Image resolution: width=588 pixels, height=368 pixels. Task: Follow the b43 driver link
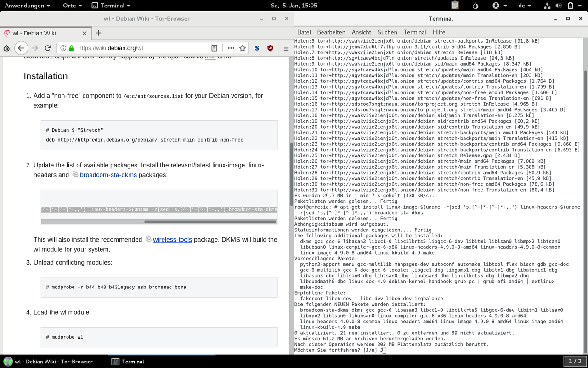coord(210,57)
